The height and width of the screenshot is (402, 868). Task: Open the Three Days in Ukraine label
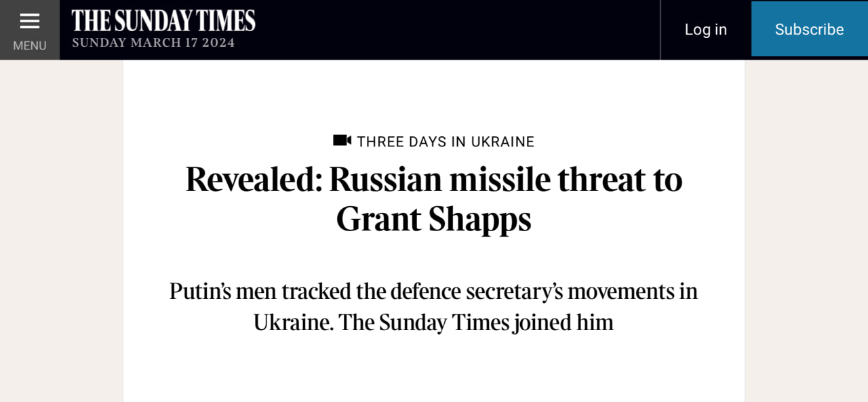(446, 142)
